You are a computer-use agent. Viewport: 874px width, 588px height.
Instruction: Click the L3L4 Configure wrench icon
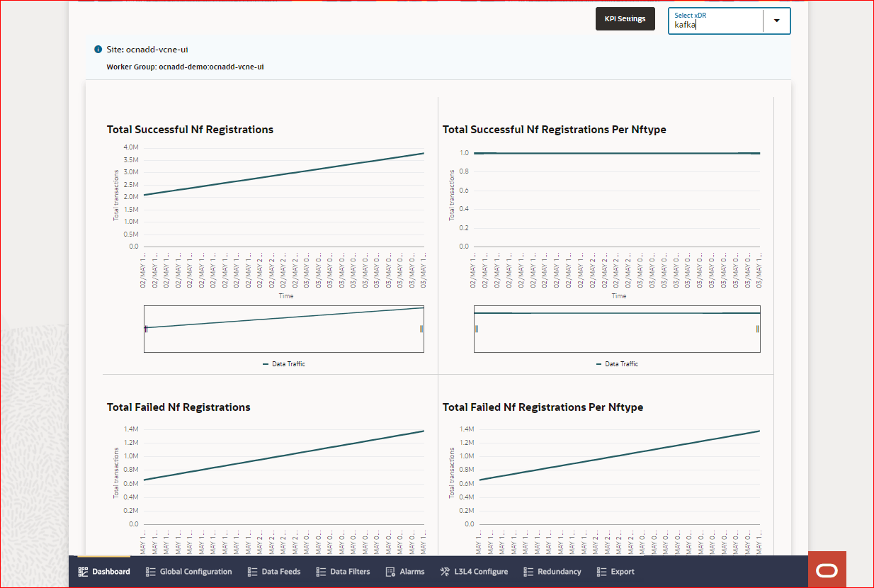pyautogui.click(x=445, y=571)
